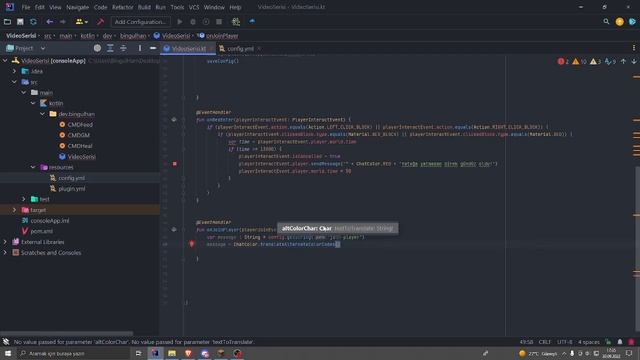Select VideoSerisi file in project tree
The image size is (640, 360).
click(82, 157)
